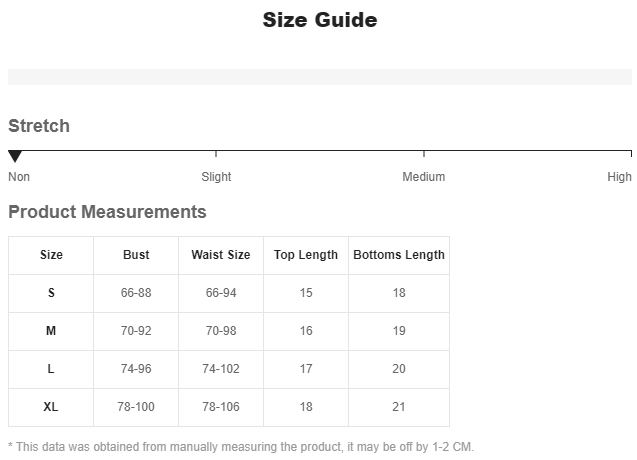Click the Bottoms Length column header
Screen dimensions: 637x460
[399, 255]
